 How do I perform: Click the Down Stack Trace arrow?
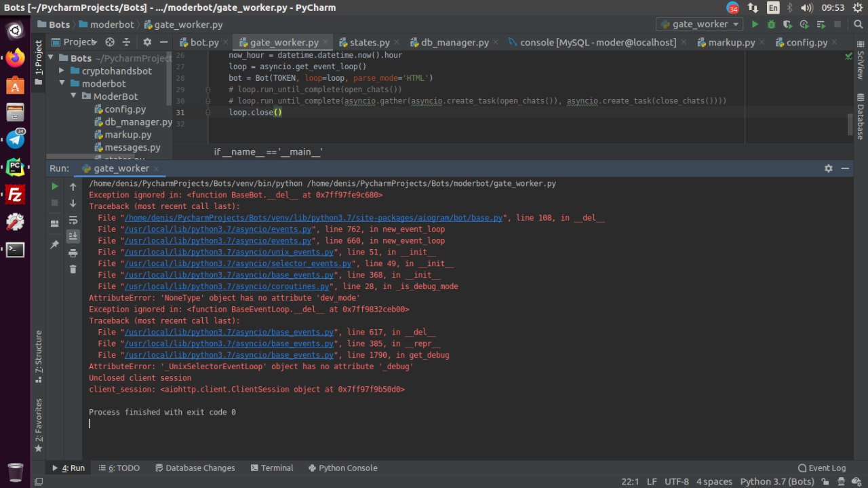(73, 202)
